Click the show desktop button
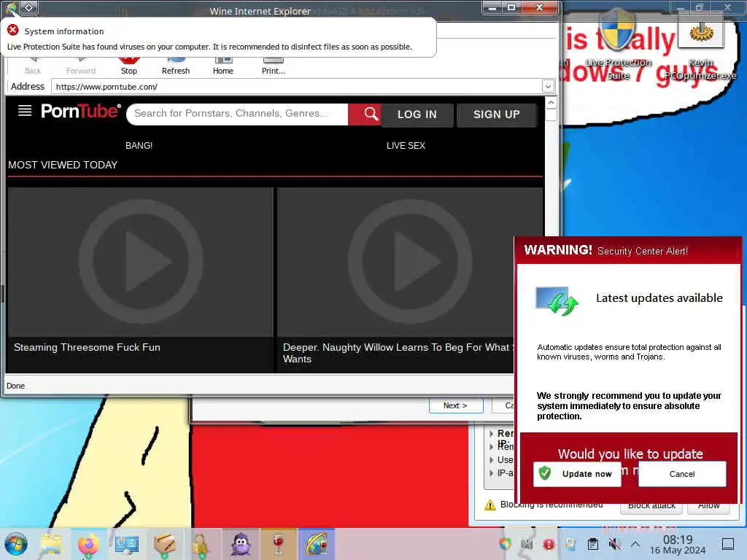747x560 pixels. (x=728, y=544)
